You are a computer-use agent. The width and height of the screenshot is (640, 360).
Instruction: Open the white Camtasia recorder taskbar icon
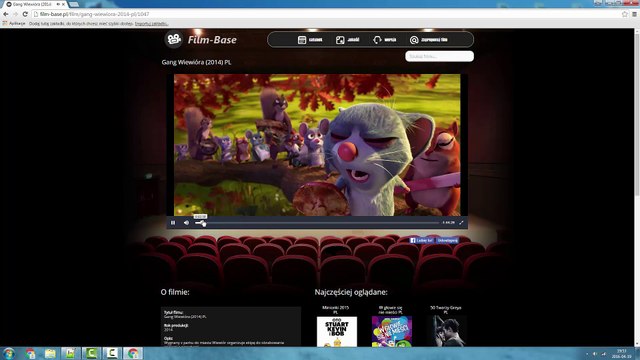111,353
